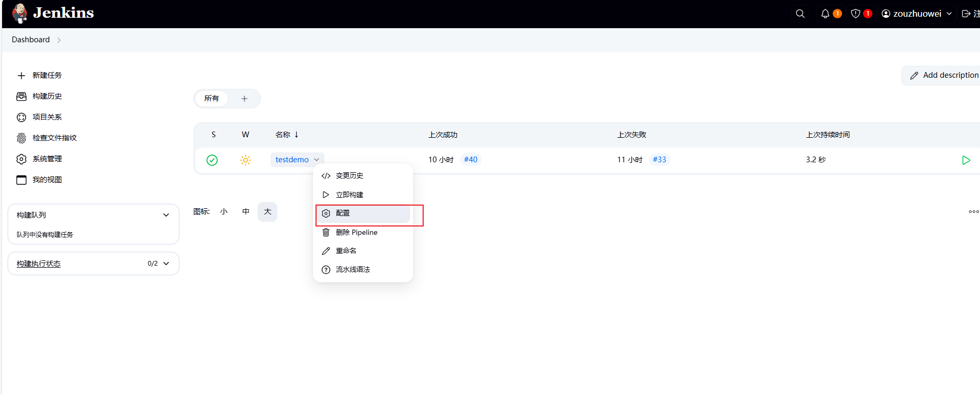Open the security shield warning icon
The height and width of the screenshot is (394, 980).
coord(856,14)
